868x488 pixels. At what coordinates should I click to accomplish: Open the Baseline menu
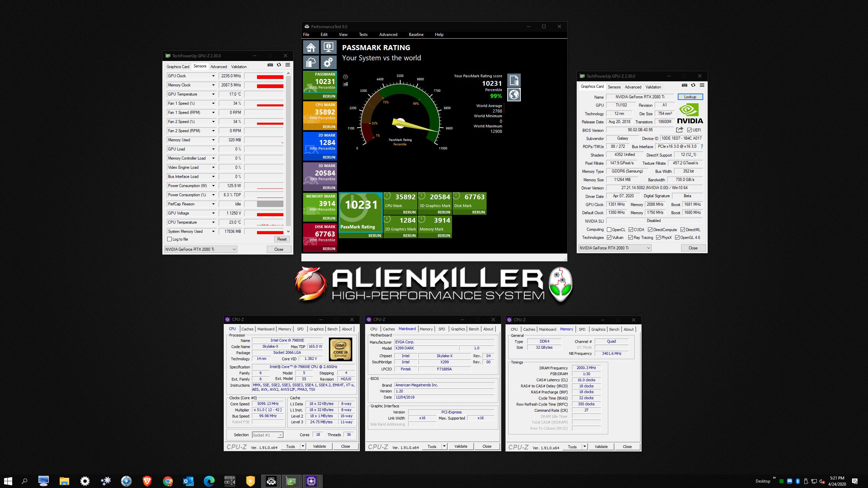click(416, 35)
